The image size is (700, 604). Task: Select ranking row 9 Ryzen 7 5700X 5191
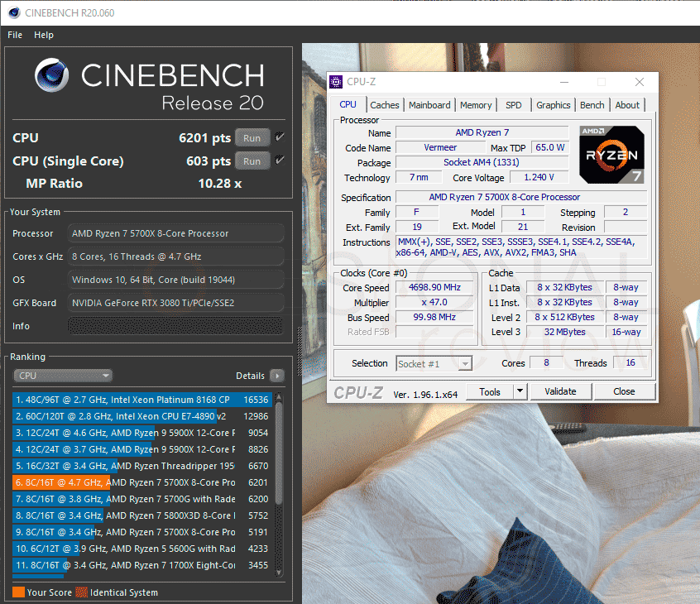(x=142, y=532)
